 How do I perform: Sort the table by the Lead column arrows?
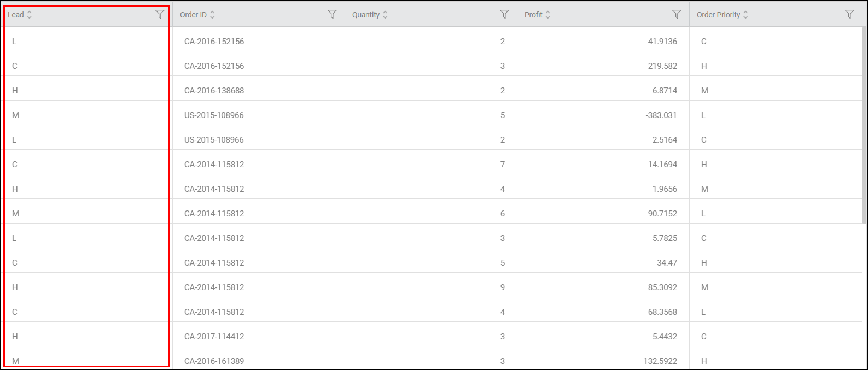pos(29,14)
